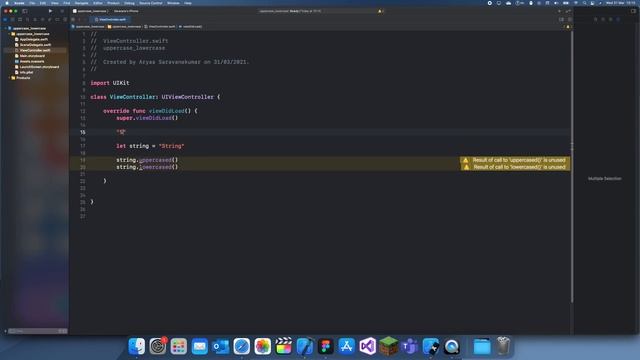Run the project with the play button
Viewport: 640px width, 360px height.
(x=50, y=11)
